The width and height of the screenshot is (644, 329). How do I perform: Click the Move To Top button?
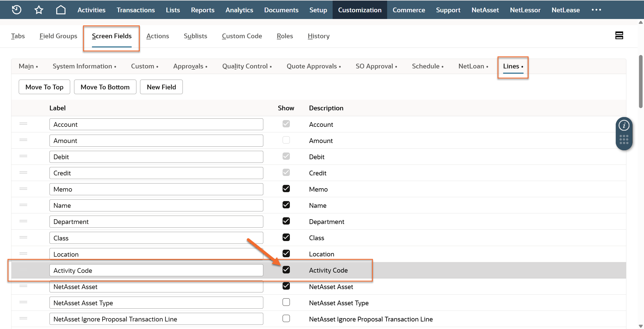coord(44,87)
